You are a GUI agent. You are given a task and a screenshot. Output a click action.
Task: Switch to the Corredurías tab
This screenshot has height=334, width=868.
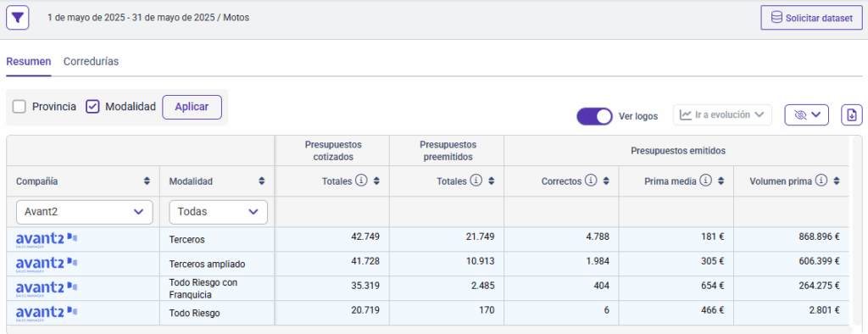click(x=91, y=62)
